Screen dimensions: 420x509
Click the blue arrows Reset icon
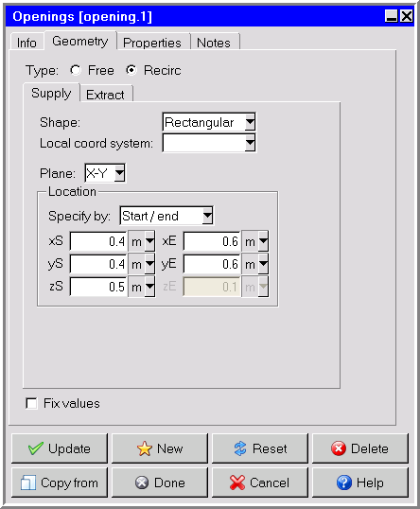click(x=240, y=448)
